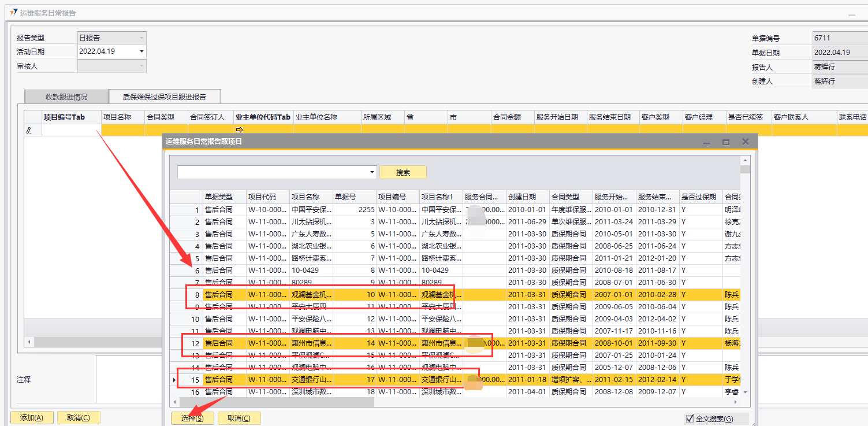Screen dimensions: 868x426
Task: Select row 8 观澜基金 in the list
Action: (x=312, y=295)
